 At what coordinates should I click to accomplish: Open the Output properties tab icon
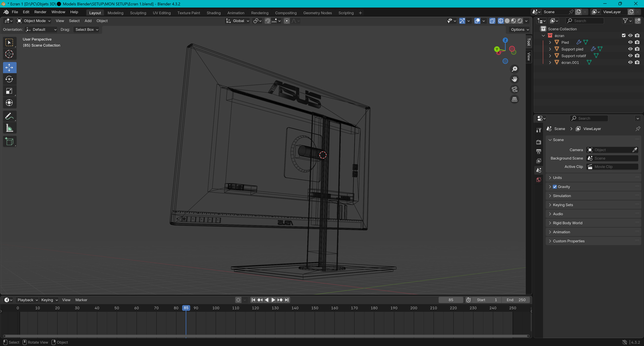pos(539,151)
